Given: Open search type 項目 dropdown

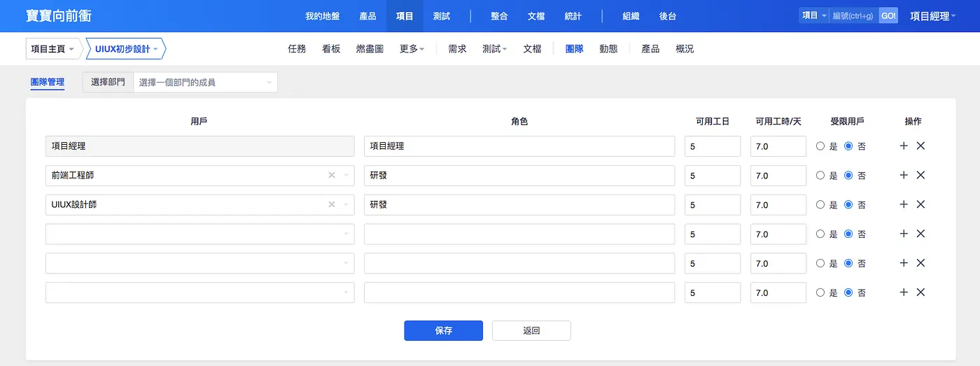Looking at the screenshot, I should click(814, 15).
